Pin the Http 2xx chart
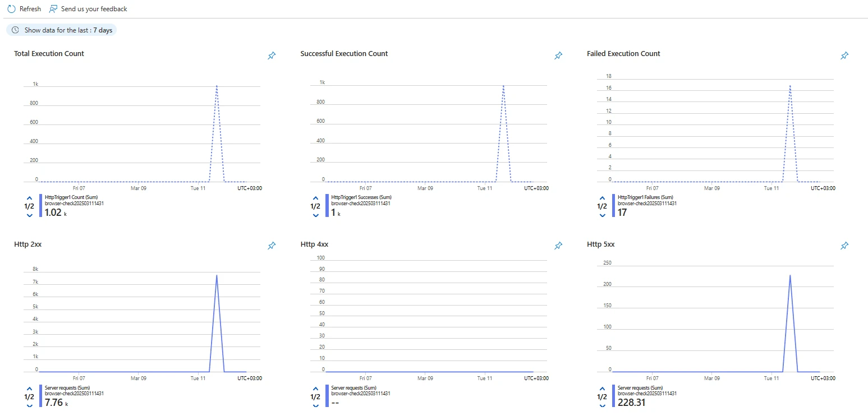The height and width of the screenshot is (416, 868). (x=272, y=246)
